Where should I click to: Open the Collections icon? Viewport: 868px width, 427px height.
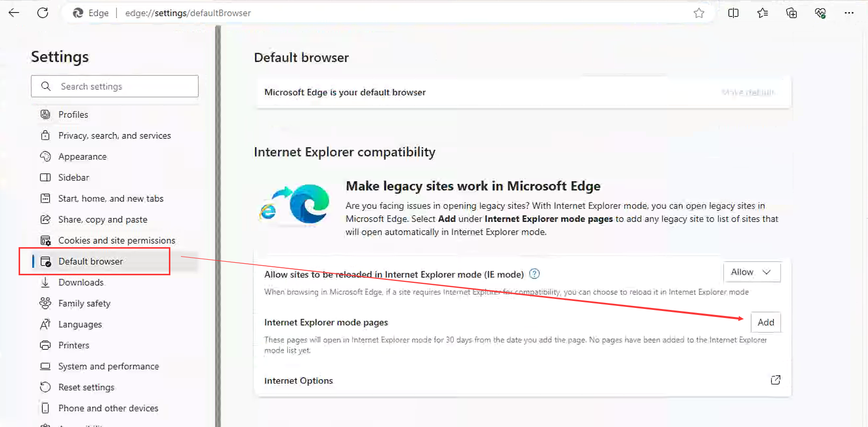(792, 13)
